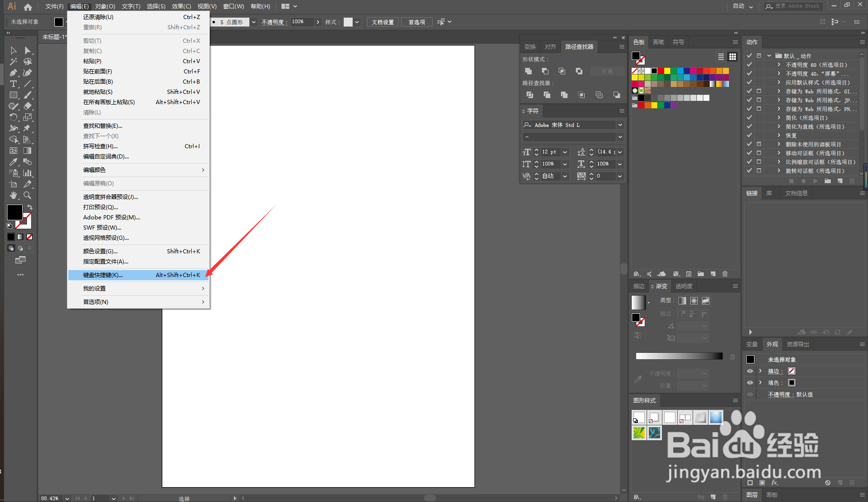Toggle dialog box for 比例缩放对话框 action
This screenshot has height=502, width=868.
pyautogui.click(x=759, y=162)
